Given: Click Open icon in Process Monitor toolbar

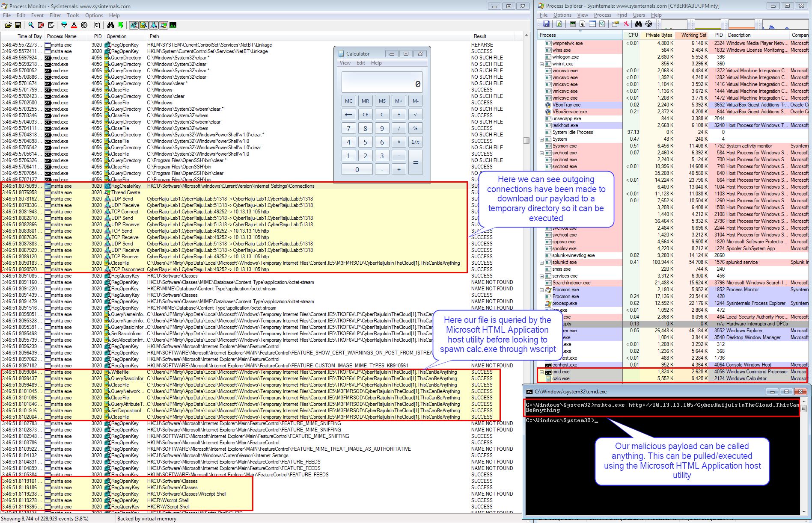Looking at the screenshot, I should (x=8, y=26).
